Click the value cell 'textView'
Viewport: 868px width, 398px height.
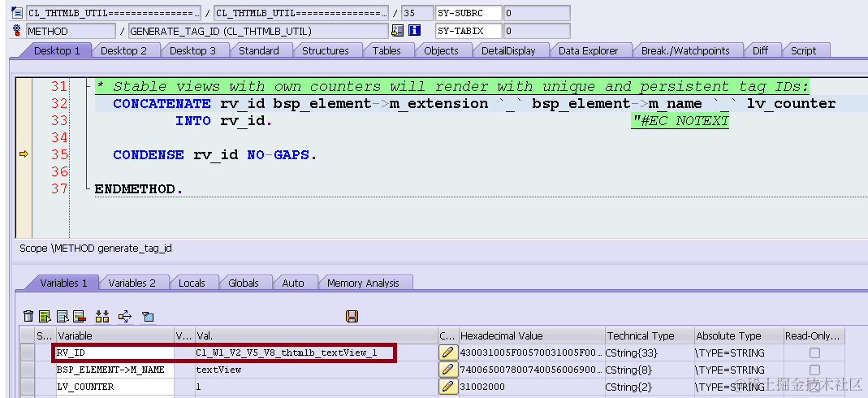click(316, 370)
